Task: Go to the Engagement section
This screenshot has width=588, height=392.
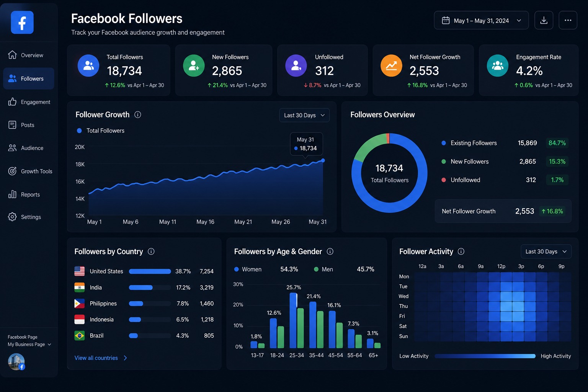Action: 29,102
